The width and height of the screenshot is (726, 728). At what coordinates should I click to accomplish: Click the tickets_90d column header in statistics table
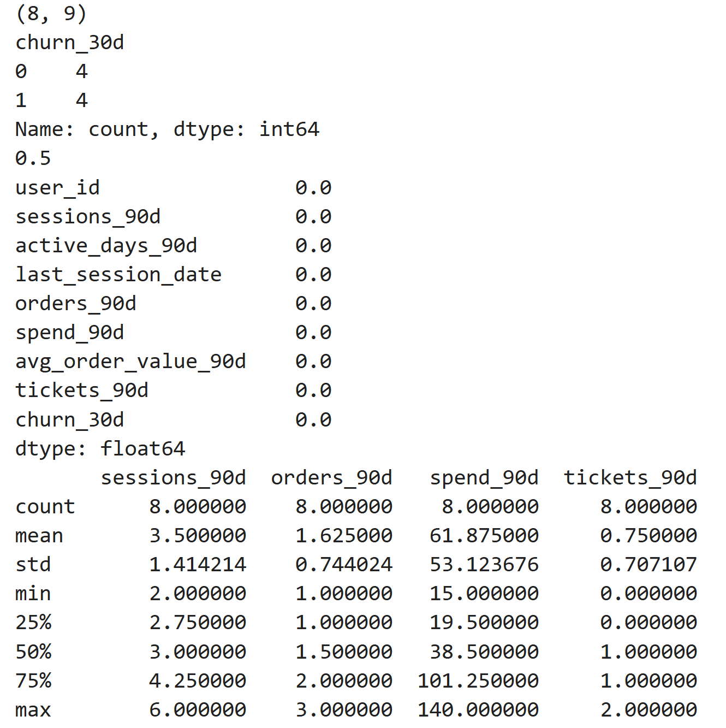point(630,478)
